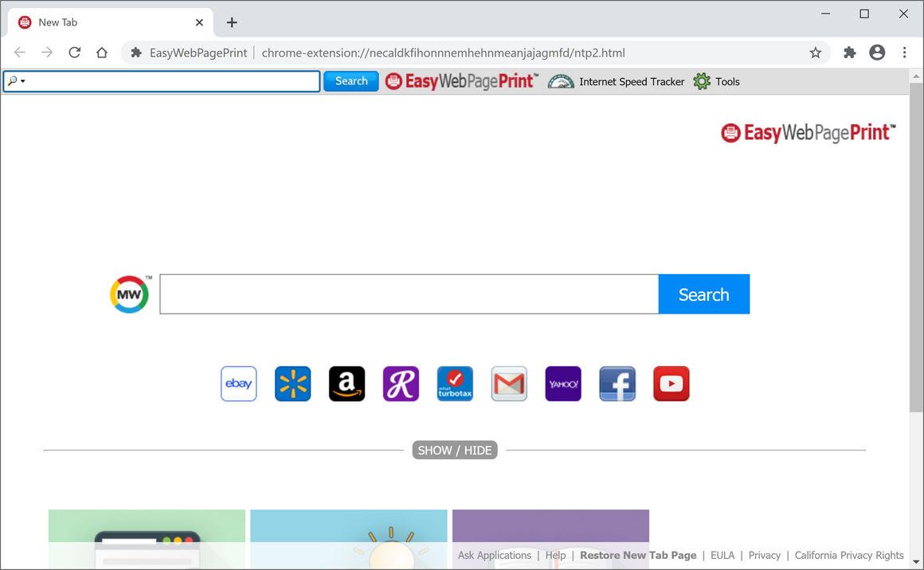This screenshot has width=924, height=570.
Task: Open the Ask Applications link
Action: pyautogui.click(x=495, y=556)
